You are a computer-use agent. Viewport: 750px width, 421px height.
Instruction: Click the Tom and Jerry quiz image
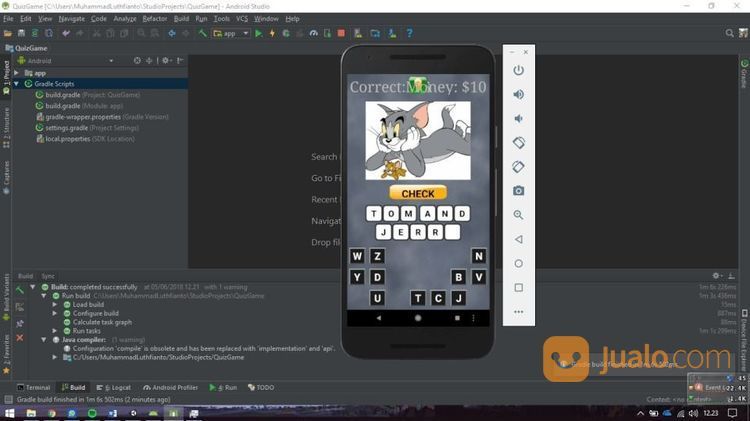coord(418,140)
